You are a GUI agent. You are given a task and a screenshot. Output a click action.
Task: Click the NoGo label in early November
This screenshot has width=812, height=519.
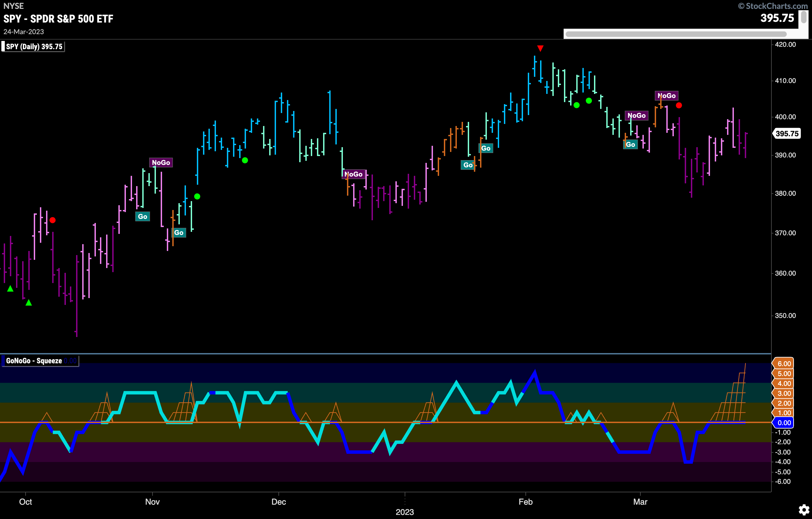[161, 163]
